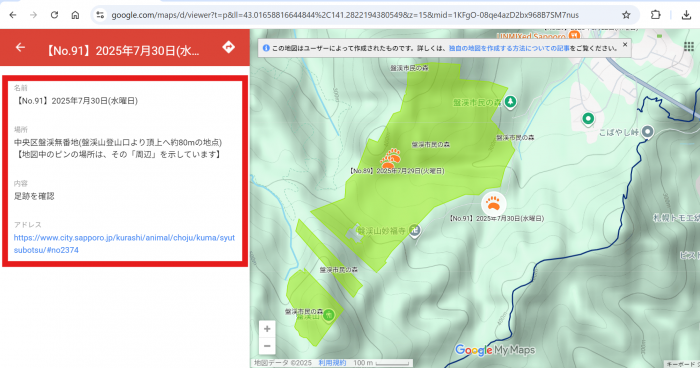Zoom out the map with minus button
Viewport: 700px width, 368px height.
click(267, 346)
